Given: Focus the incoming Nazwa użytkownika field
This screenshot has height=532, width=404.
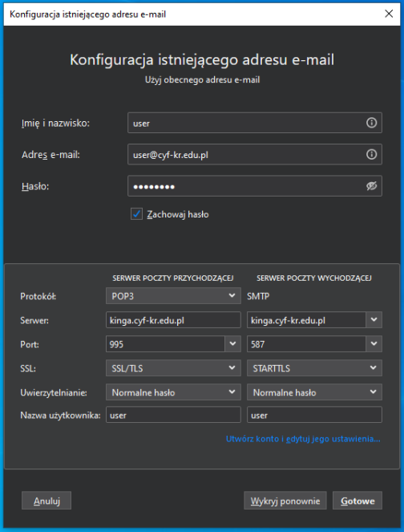Looking at the screenshot, I should tap(173, 415).
